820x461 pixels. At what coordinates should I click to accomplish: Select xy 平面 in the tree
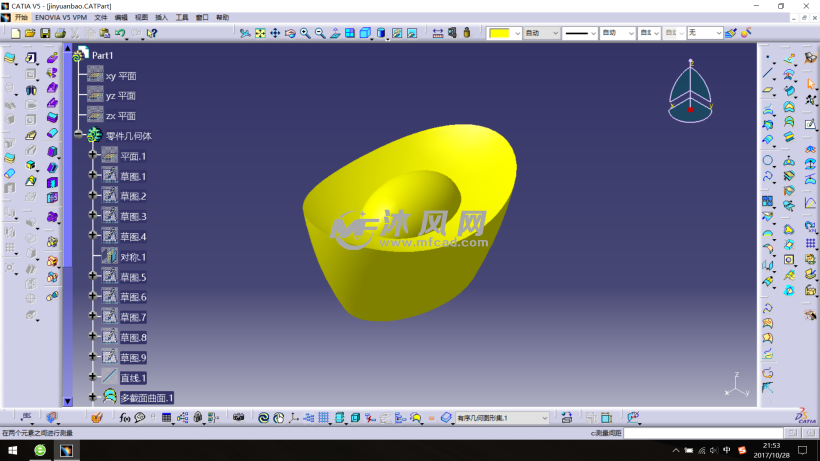pos(120,76)
